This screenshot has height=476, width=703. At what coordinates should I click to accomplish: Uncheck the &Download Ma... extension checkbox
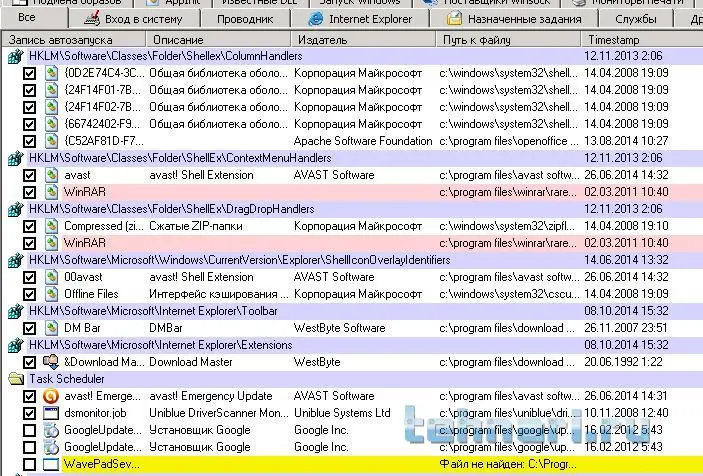click(x=30, y=362)
